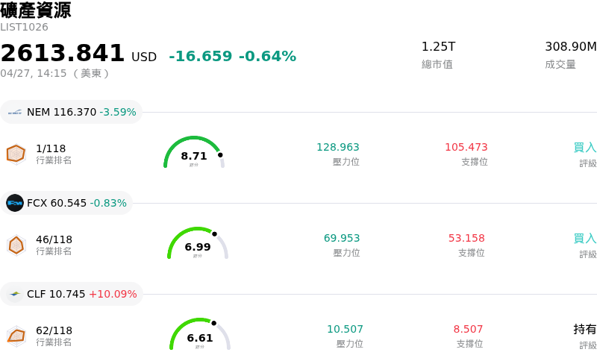Select the CLF 10.745 ticker chip
This screenshot has height=364, width=597.
pyautogui.click(x=72, y=294)
